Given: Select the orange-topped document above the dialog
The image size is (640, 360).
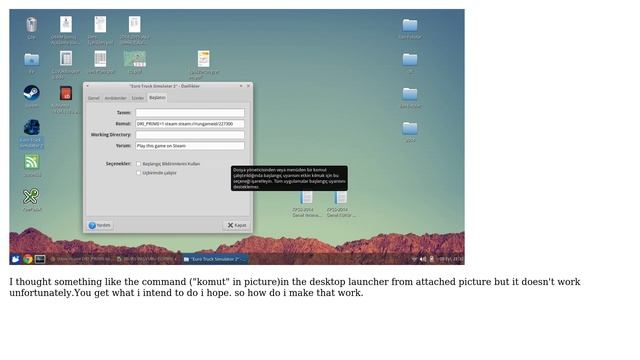Looking at the screenshot, I should pyautogui.click(x=203, y=59).
